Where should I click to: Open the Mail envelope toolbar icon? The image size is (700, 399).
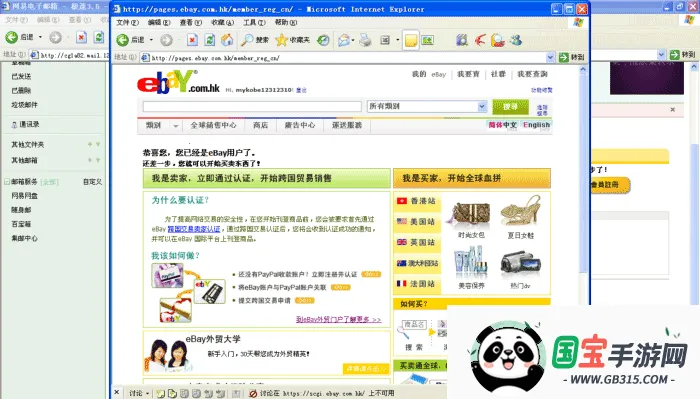343,41
